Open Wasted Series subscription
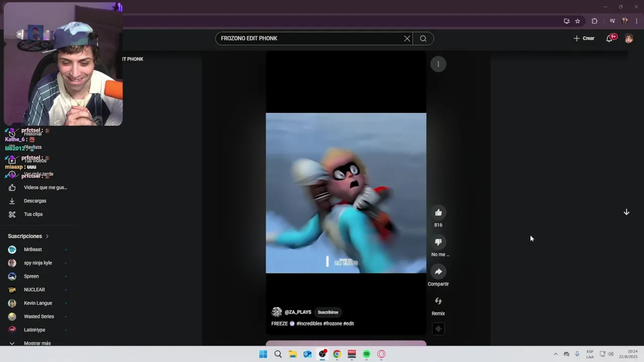This screenshot has width=644, height=362. [38, 316]
